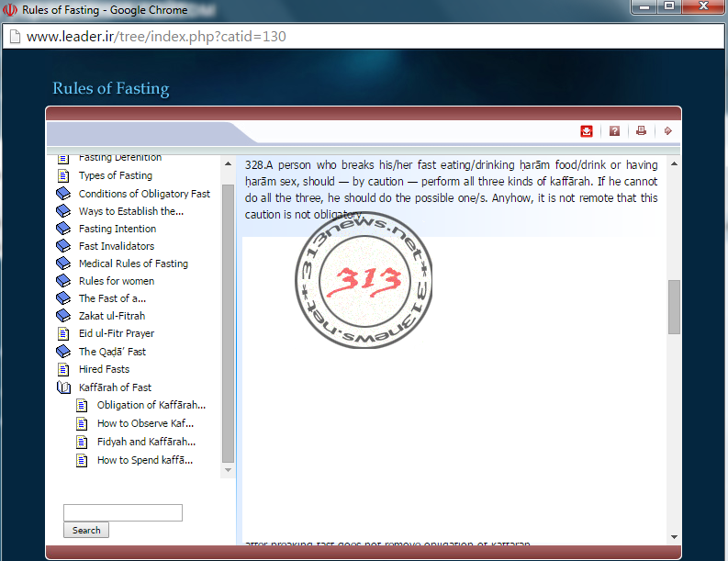Click page icon beside How to Spend kaffā...

(x=82, y=460)
